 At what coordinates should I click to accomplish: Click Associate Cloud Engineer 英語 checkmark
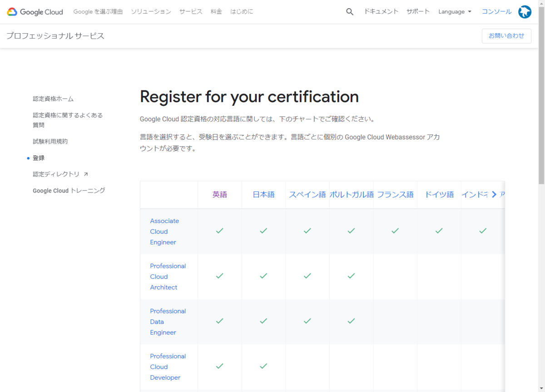click(220, 231)
